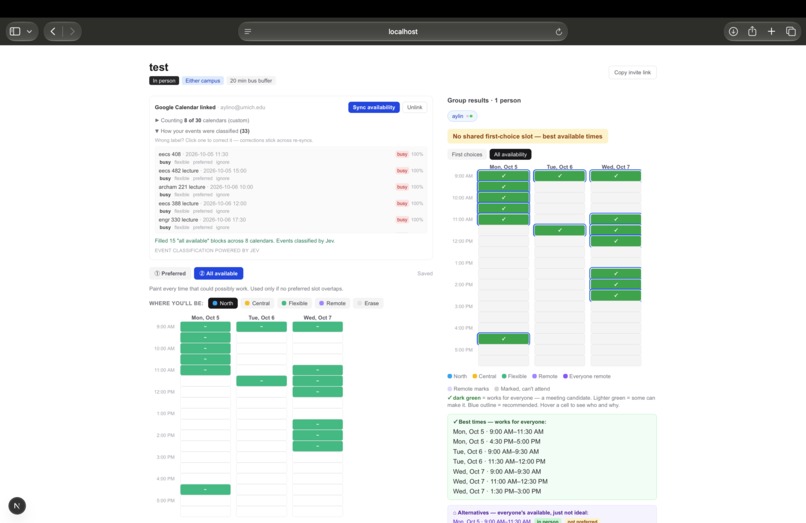Image resolution: width=806 pixels, height=523 pixels.
Task: Open the Safari downloads icon
Action: click(734, 31)
